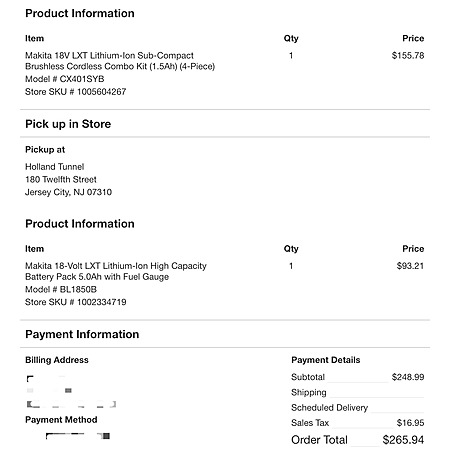Select the Holland Tunnel store name
Image resolution: width=450 pixels, height=450 pixels.
[x=55, y=167]
